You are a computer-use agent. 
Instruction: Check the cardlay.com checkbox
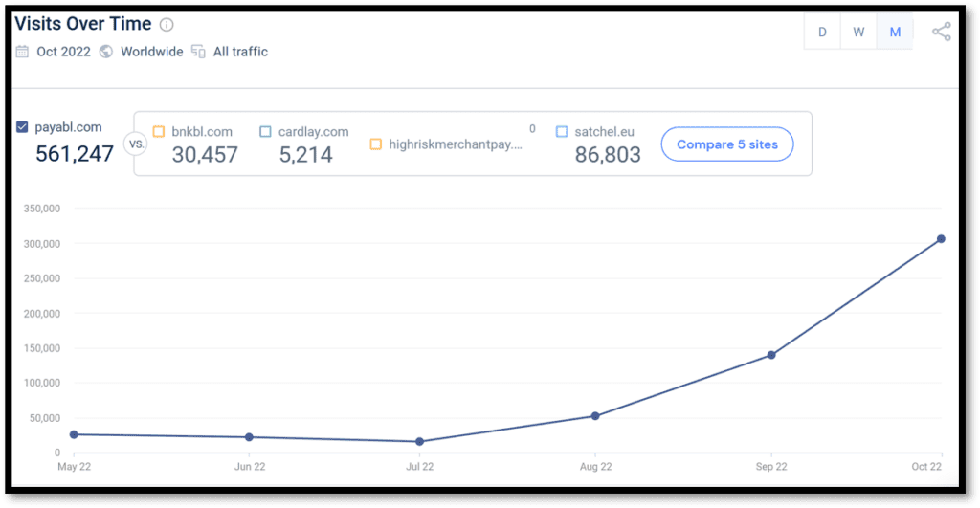tap(265, 132)
